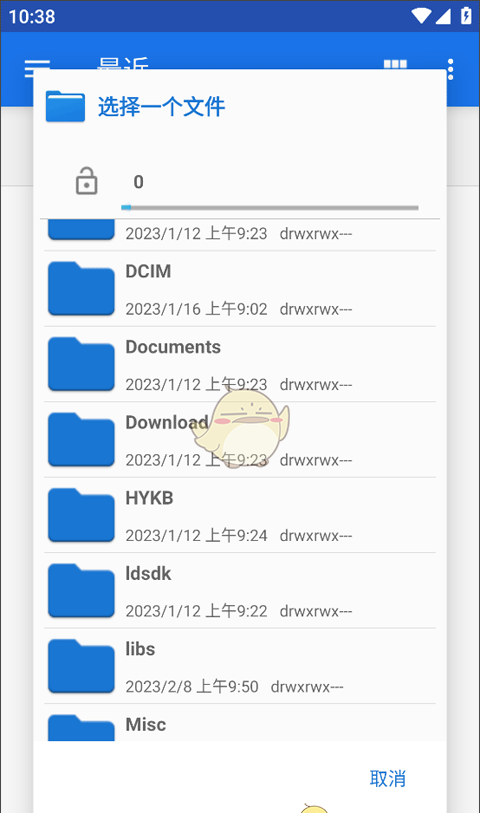Open the DCIM folder icon

pos(81,288)
